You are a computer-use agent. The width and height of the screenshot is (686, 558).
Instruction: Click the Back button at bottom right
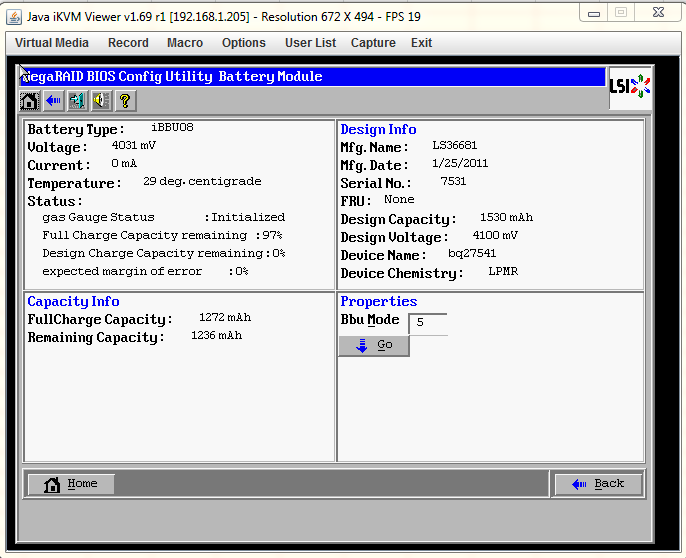pos(598,484)
